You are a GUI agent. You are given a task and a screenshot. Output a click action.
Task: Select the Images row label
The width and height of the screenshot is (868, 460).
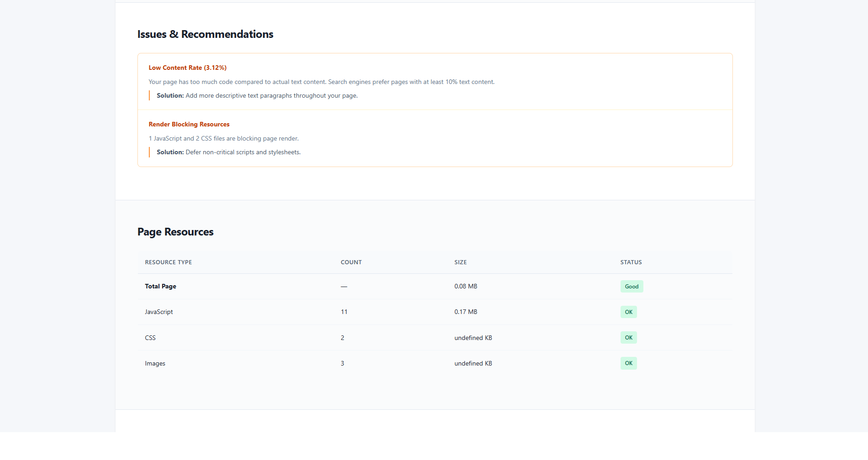click(x=155, y=363)
